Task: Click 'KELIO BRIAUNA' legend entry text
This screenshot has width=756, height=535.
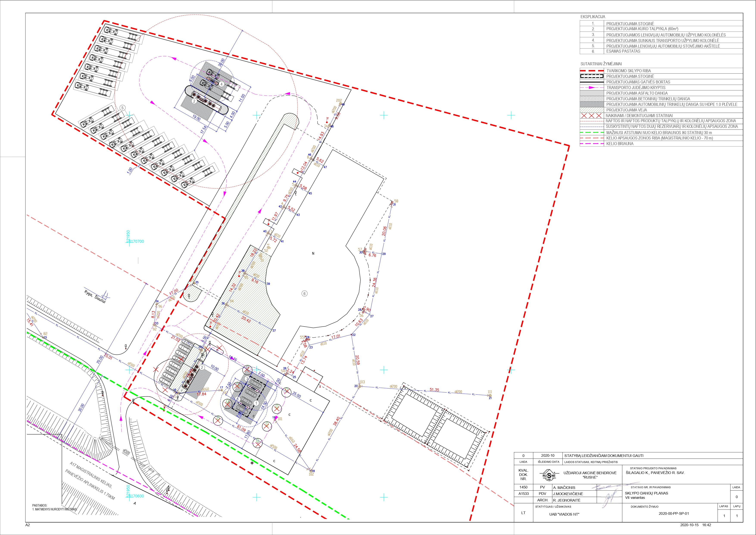Action: point(620,144)
